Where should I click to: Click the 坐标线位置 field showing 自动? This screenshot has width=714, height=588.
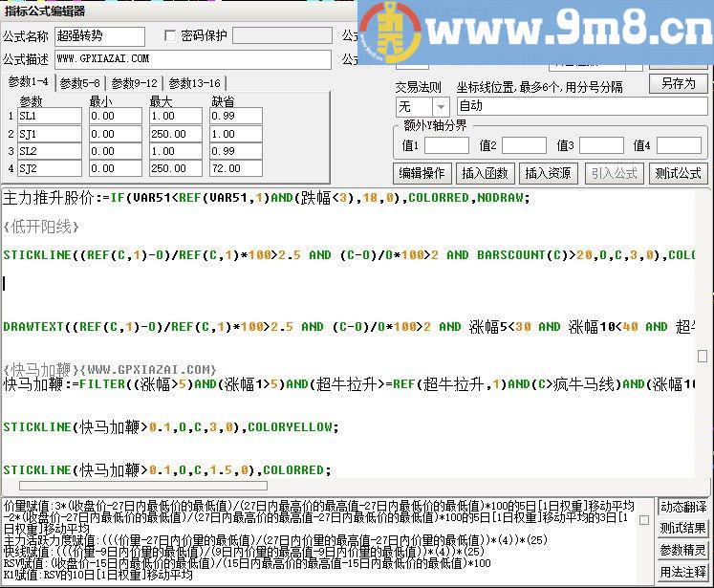[x=582, y=106]
